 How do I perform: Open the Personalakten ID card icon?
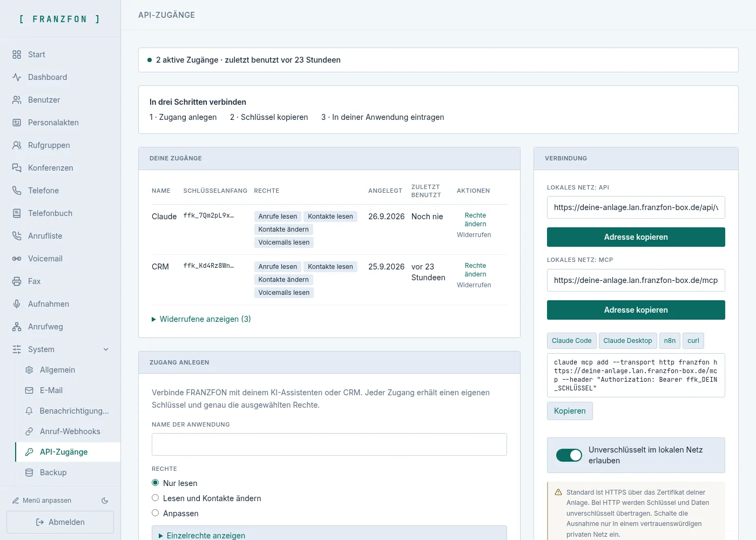coord(17,123)
